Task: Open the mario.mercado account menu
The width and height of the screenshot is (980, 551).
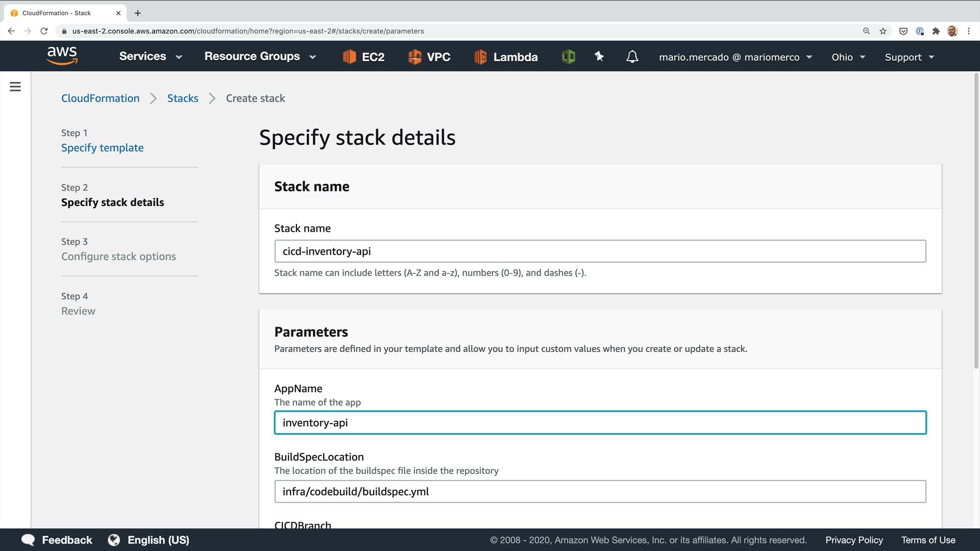Action: click(735, 57)
